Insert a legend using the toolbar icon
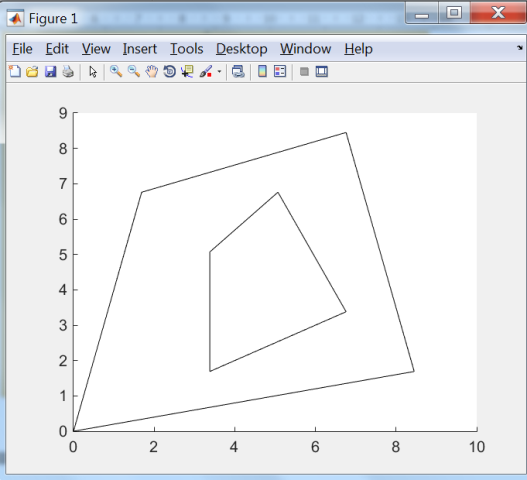This screenshot has height=480, width=527. [280, 72]
